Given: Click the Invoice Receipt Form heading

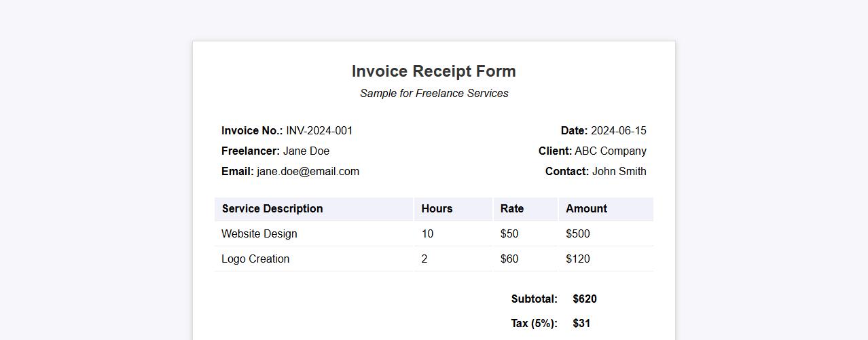Looking at the screenshot, I should pyautogui.click(x=434, y=71).
